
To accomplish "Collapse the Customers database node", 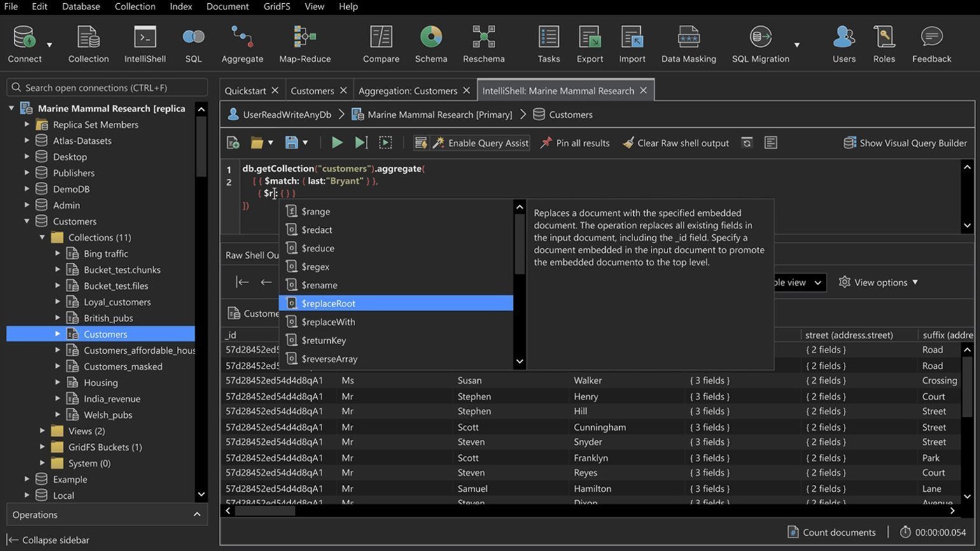I will [x=27, y=221].
